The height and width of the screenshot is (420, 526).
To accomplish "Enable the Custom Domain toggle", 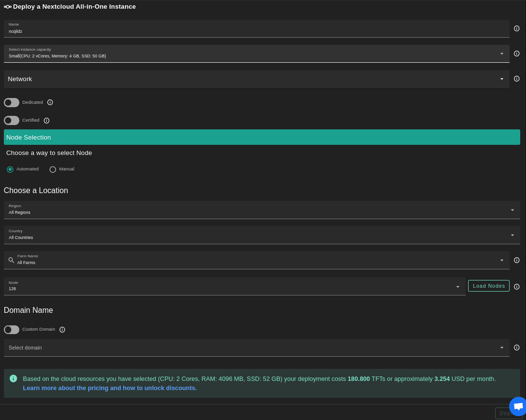I will coord(12,330).
